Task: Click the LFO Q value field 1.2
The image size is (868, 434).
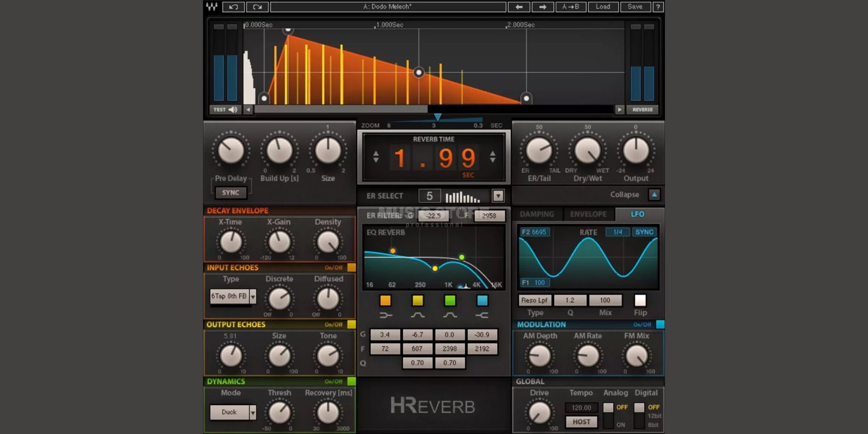Action: [570, 300]
